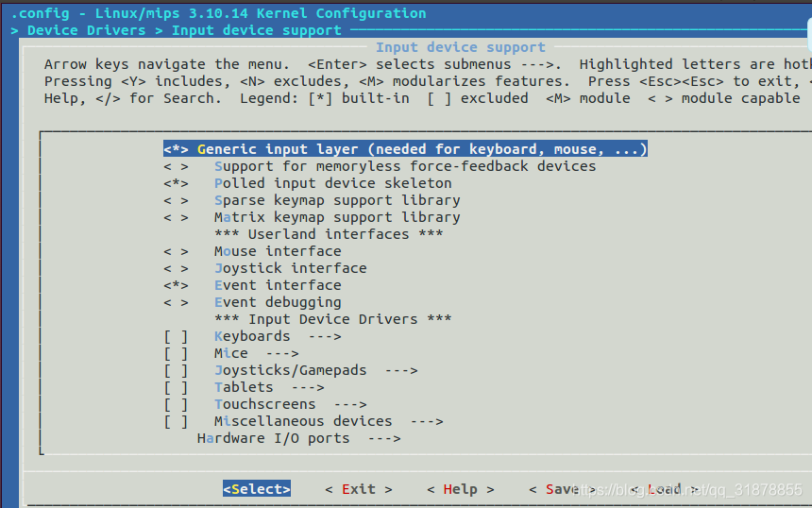Open the Touchscreens submenu
This screenshot has width=812, height=508.
click(x=265, y=404)
